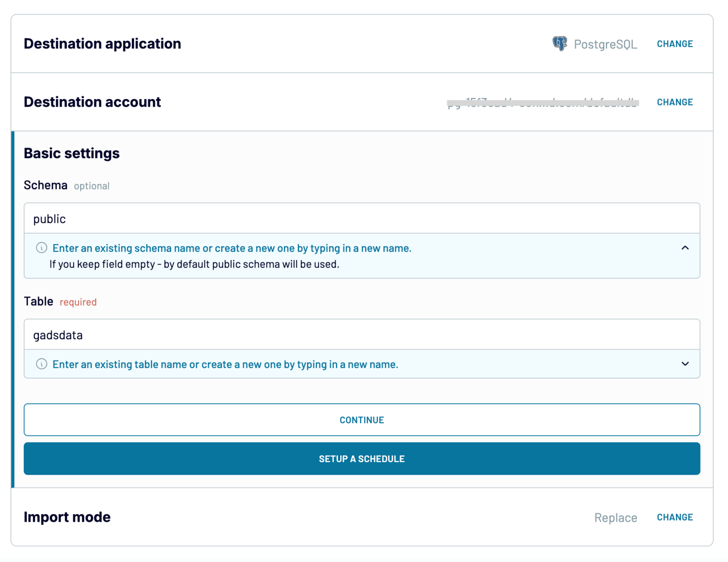Click the blurred destination account name
Viewport: 728px width, 562px height.
[x=543, y=102]
